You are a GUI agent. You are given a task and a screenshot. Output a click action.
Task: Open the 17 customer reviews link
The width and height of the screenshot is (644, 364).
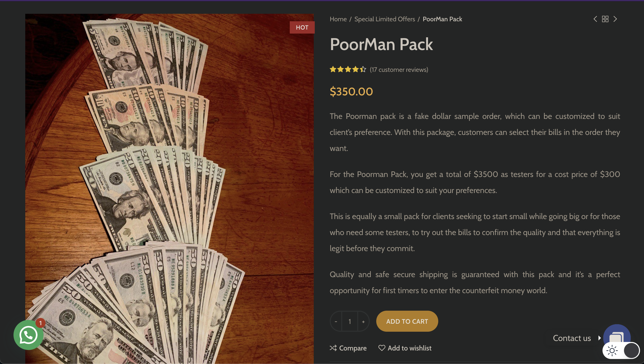(x=399, y=70)
